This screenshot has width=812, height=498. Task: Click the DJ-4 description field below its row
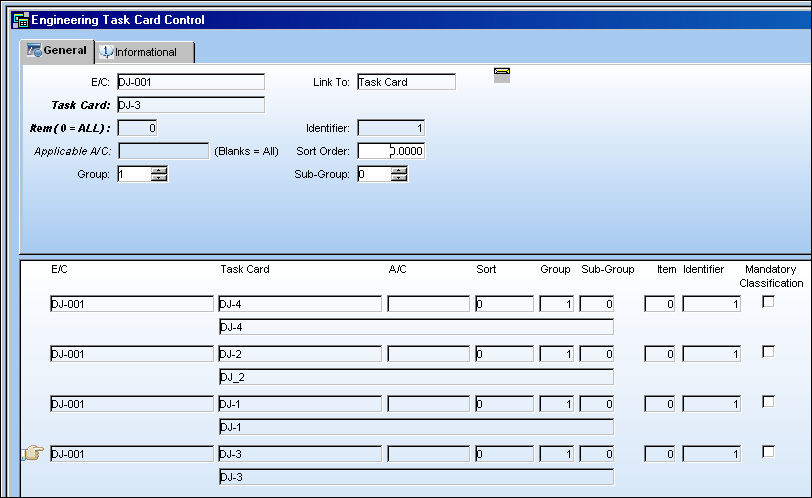pos(416,327)
